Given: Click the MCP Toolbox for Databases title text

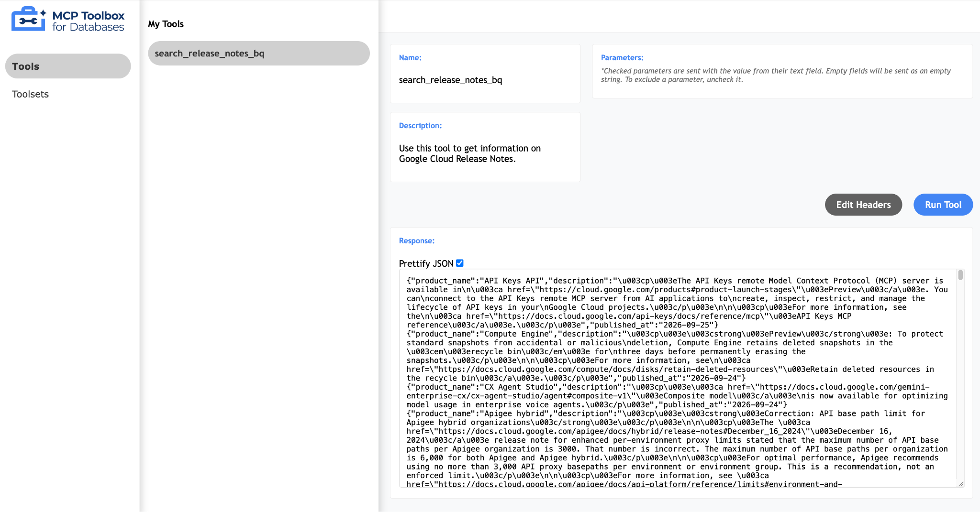Looking at the screenshot, I should click(x=88, y=21).
